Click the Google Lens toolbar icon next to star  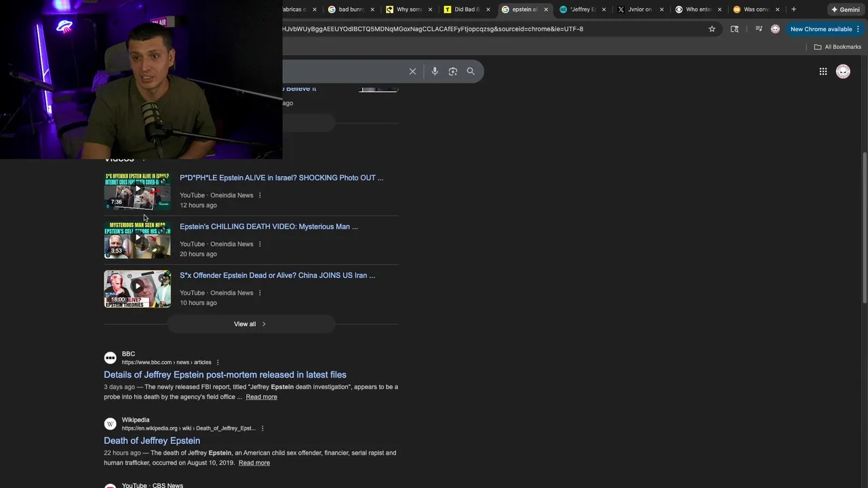pyautogui.click(x=734, y=29)
